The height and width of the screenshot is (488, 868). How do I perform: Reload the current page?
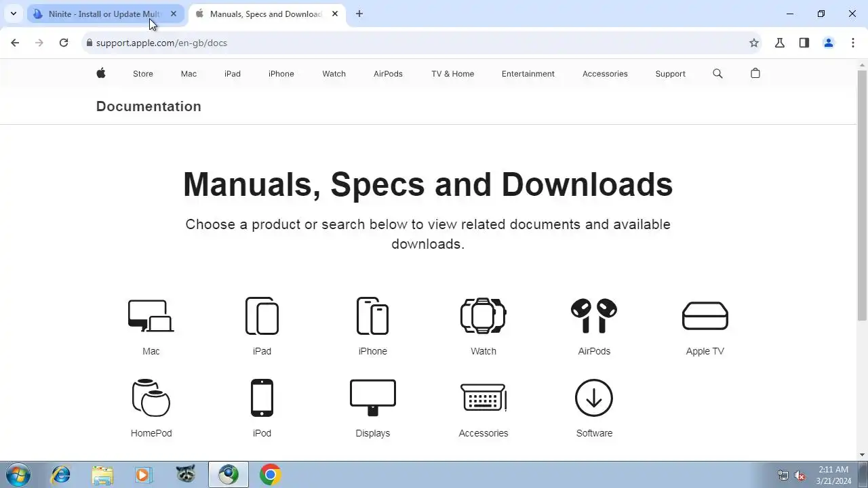coord(64,43)
